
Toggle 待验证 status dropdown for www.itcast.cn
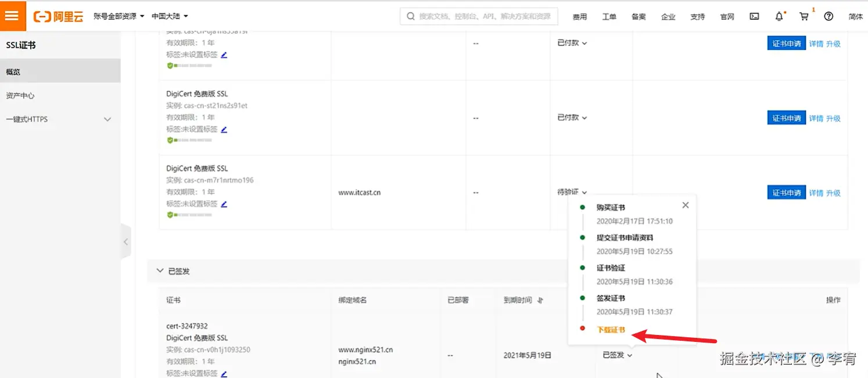point(572,192)
